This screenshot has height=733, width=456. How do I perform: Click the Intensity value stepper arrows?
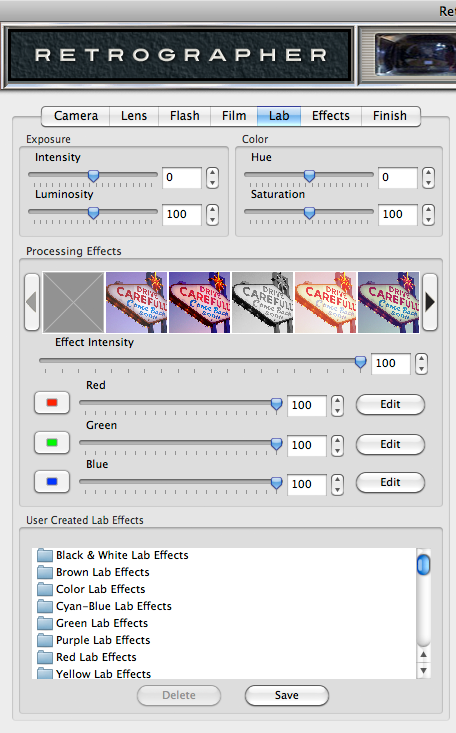(212, 178)
